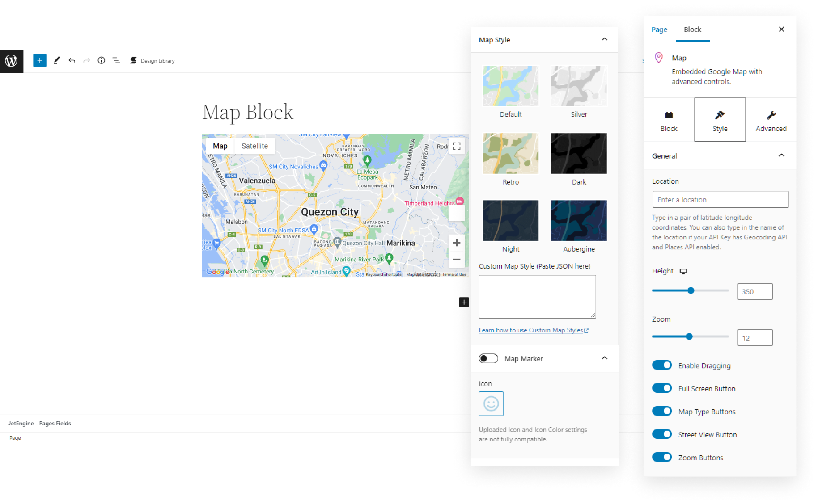Zoom in using the map plus button
Screen dimensions: 818x504
coord(456,243)
